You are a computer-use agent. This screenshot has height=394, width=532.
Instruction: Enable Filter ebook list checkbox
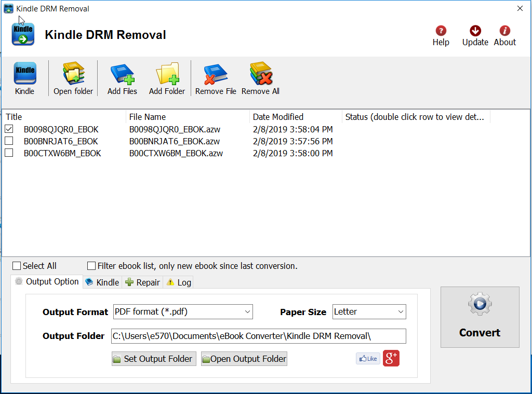click(x=91, y=266)
